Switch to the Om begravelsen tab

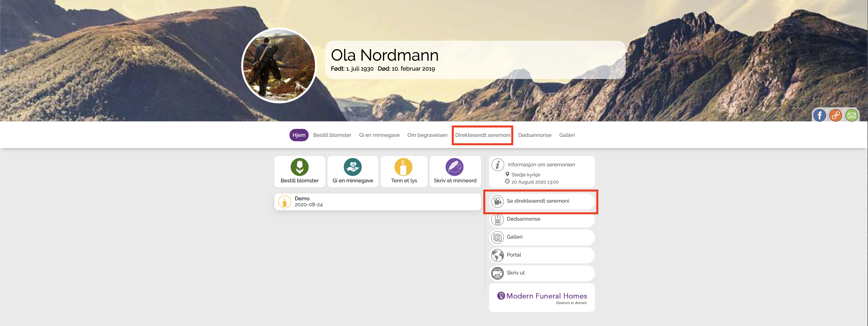pos(427,135)
